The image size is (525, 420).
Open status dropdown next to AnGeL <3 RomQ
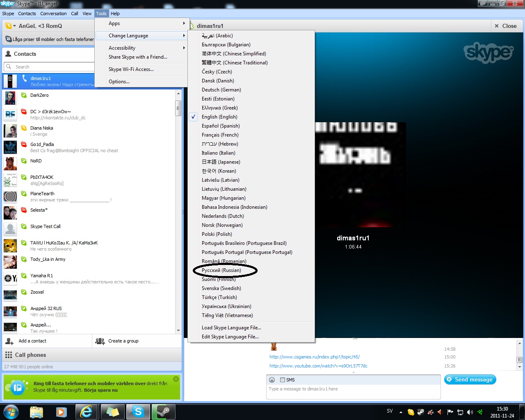(x=15, y=26)
